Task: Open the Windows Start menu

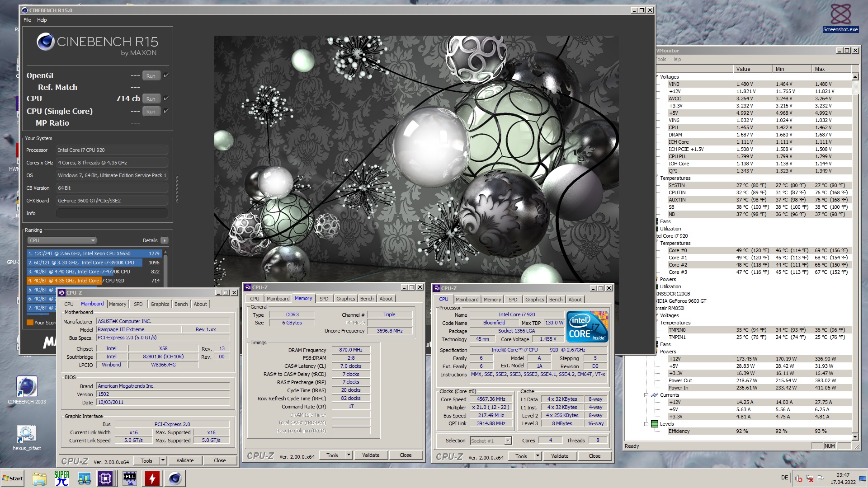Action: (13, 478)
